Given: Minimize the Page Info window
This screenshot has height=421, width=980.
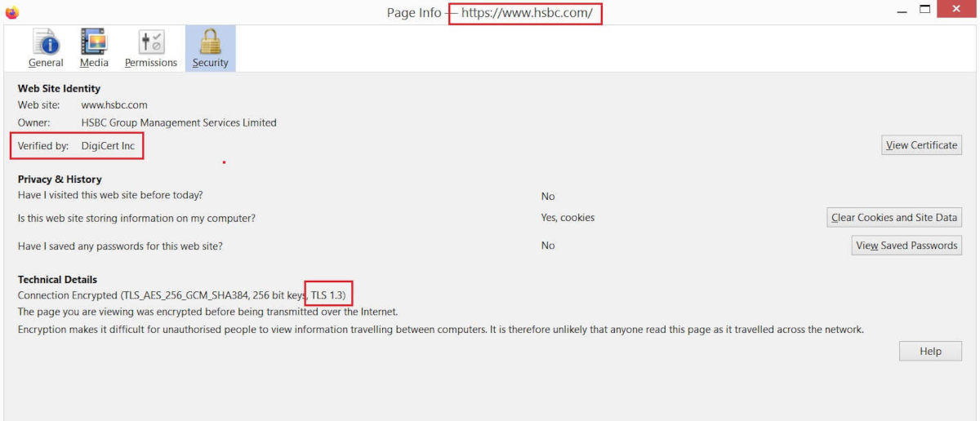Looking at the screenshot, I should click(902, 11).
